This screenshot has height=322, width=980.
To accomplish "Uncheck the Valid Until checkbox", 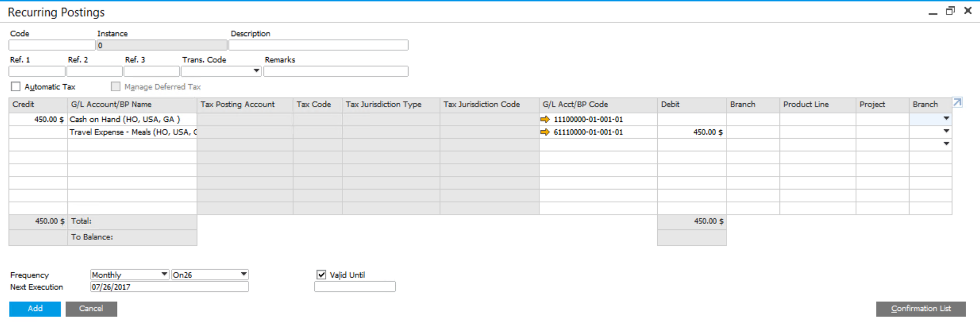I will [321, 275].
